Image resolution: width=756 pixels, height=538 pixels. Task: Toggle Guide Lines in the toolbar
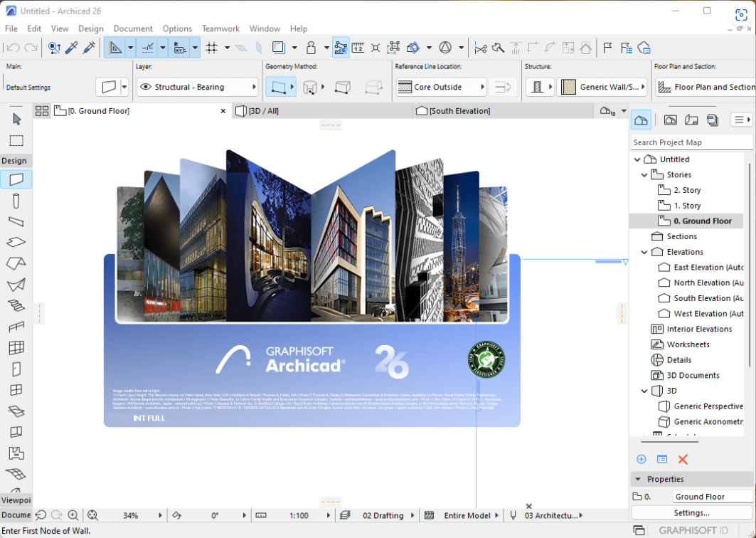(x=115, y=47)
